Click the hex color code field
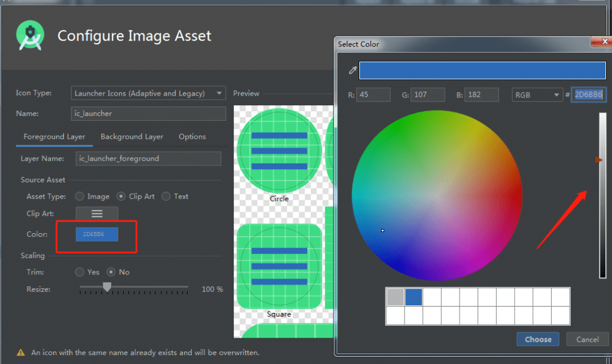 [x=588, y=94]
